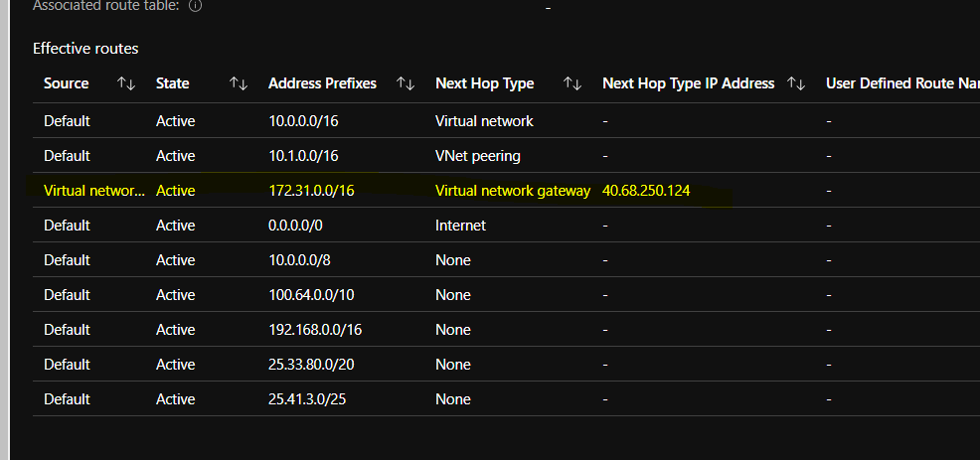Click the 40.68.250.124 next hop IP
The image size is (980, 460).
pyautogui.click(x=646, y=191)
